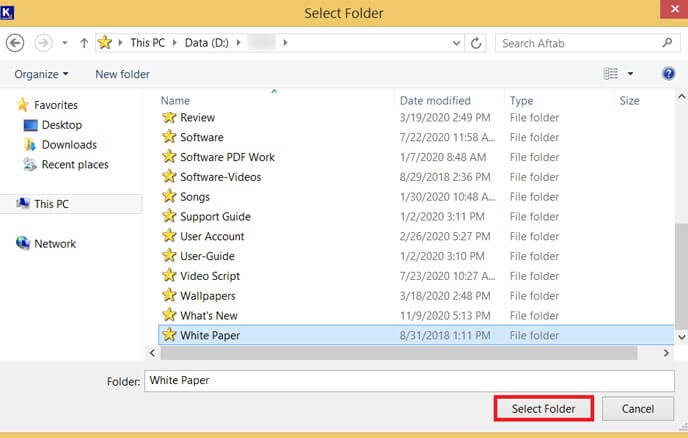The height and width of the screenshot is (438, 688).
Task: Click the Network globe icon
Action: [x=23, y=243]
